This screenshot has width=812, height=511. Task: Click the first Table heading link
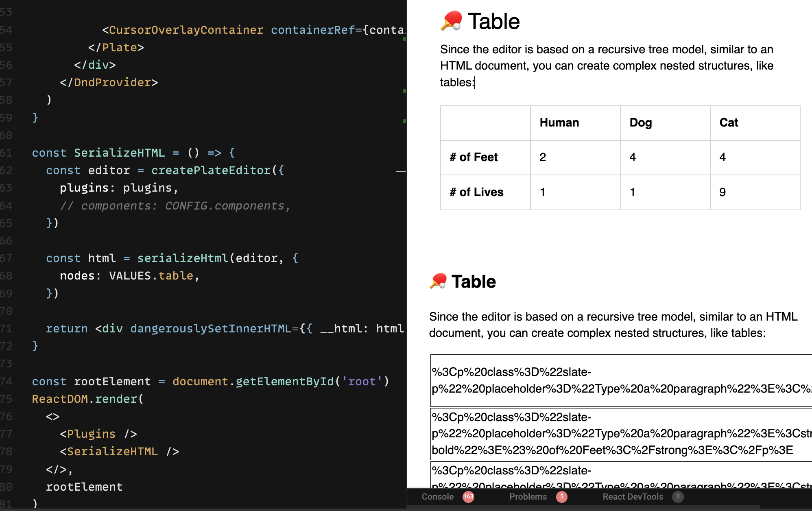494,21
